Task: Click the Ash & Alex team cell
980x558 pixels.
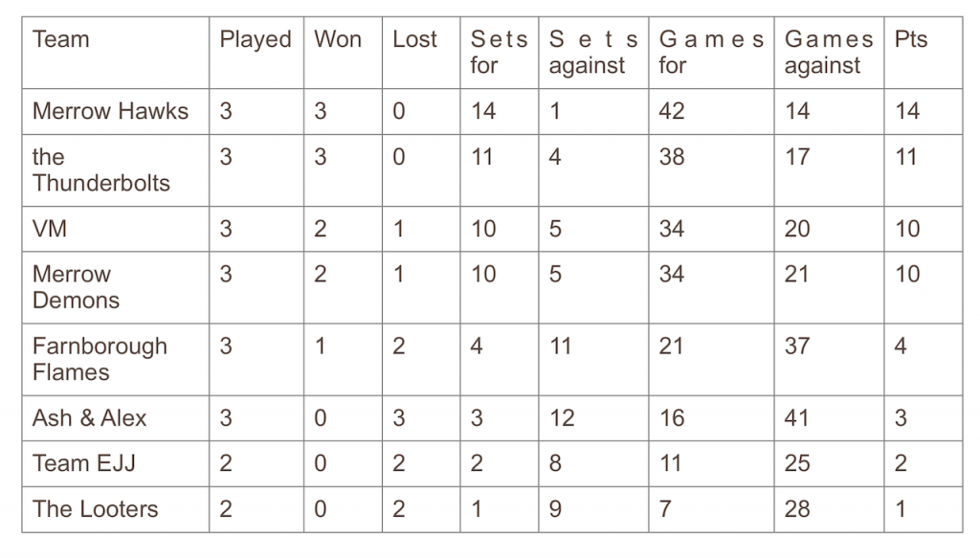Action: pos(90,418)
